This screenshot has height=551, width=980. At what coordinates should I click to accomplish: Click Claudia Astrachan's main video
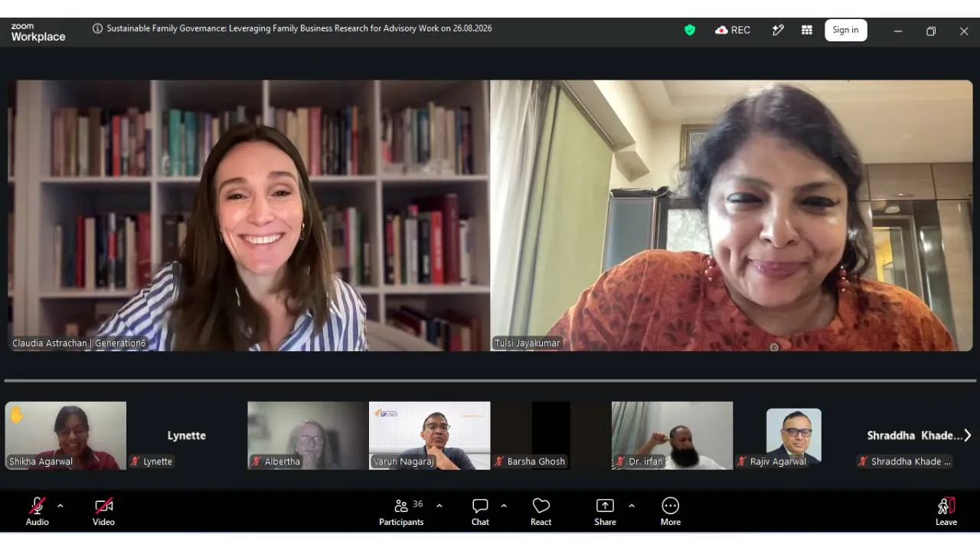(249, 216)
